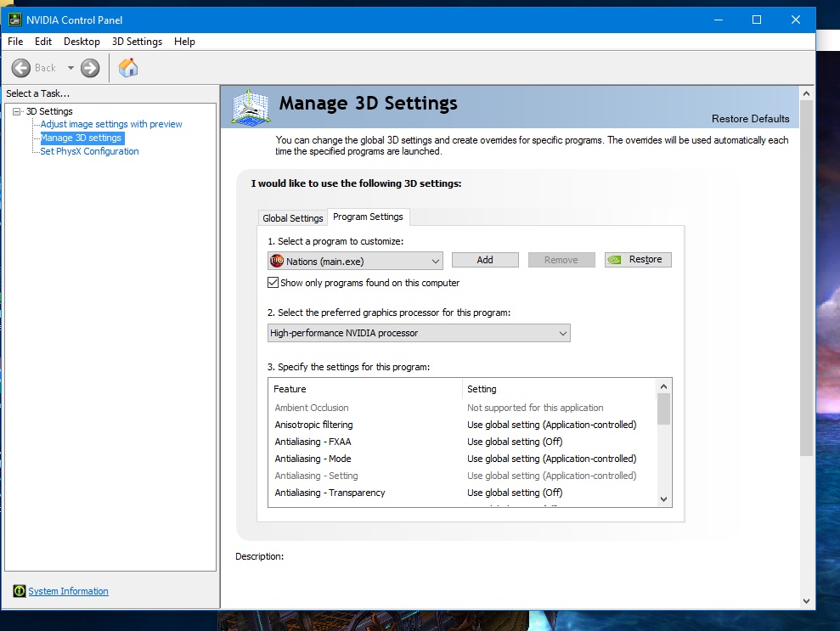Click the Manage 3D Settings header icon
The image size is (840, 631).
(251, 107)
